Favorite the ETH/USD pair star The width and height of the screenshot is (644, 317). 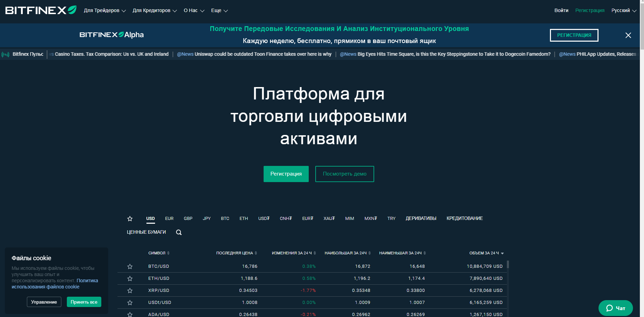[x=130, y=278]
